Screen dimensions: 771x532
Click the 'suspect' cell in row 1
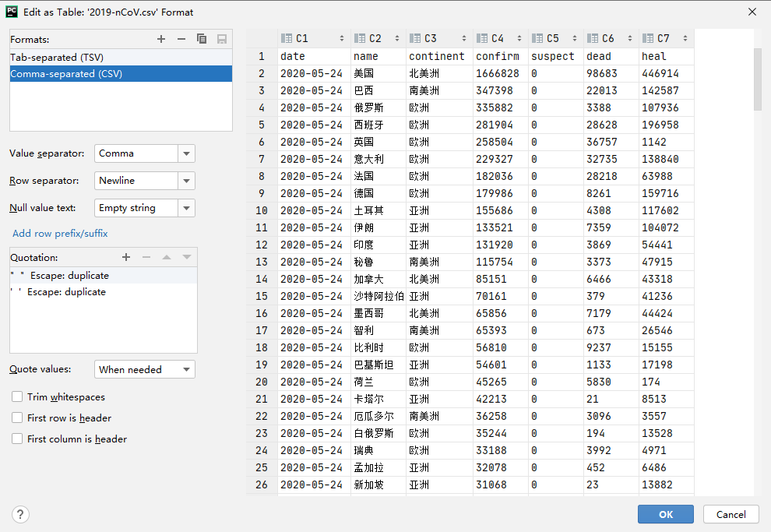click(x=556, y=56)
